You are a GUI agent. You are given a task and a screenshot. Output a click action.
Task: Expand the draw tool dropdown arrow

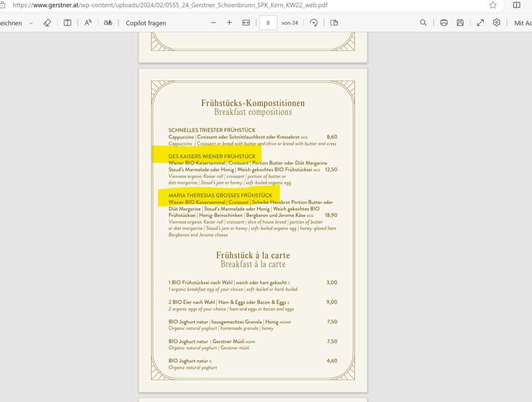click(31, 23)
